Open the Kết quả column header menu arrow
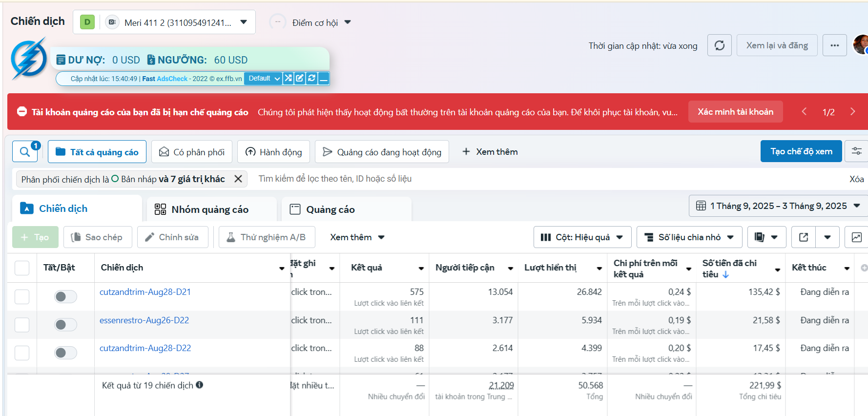 421,269
